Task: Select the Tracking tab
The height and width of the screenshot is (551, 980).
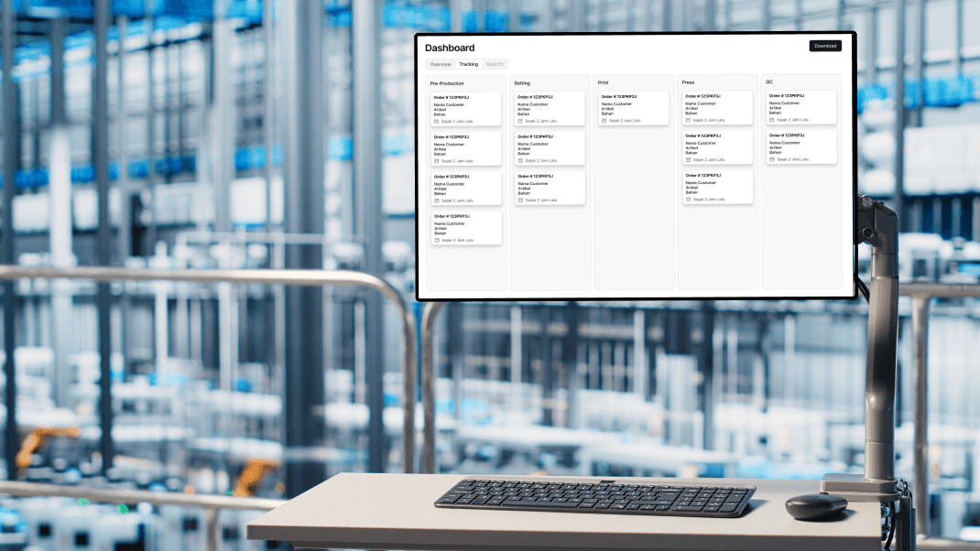Action: tap(468, 64)
